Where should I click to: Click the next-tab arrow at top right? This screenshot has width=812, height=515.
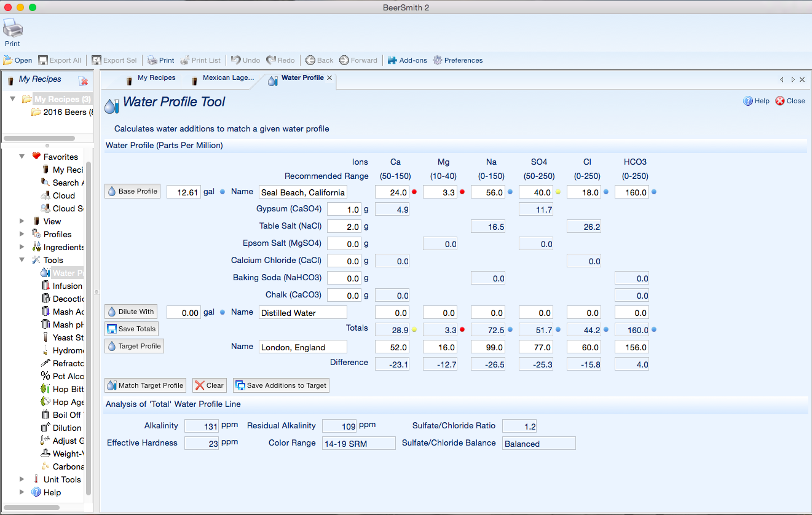pos(793,79)
